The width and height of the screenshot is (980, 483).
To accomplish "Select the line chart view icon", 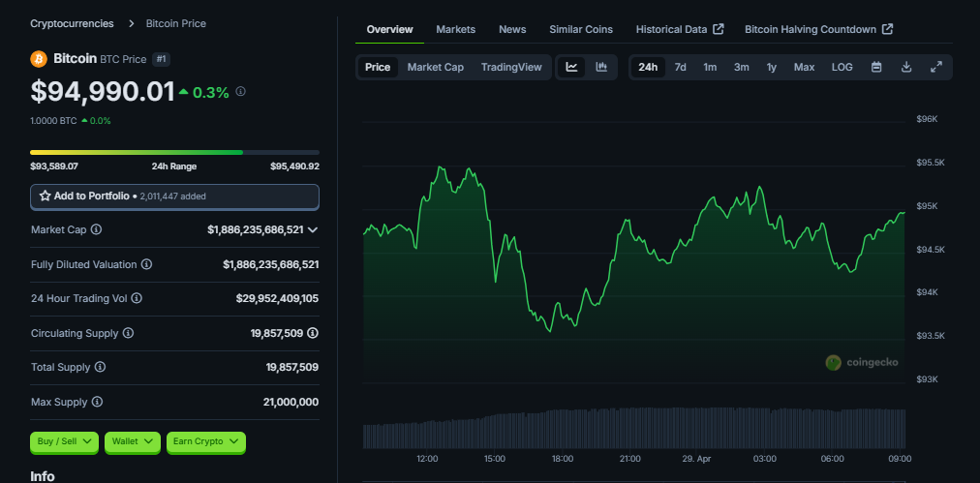I will tap(571, 67).
